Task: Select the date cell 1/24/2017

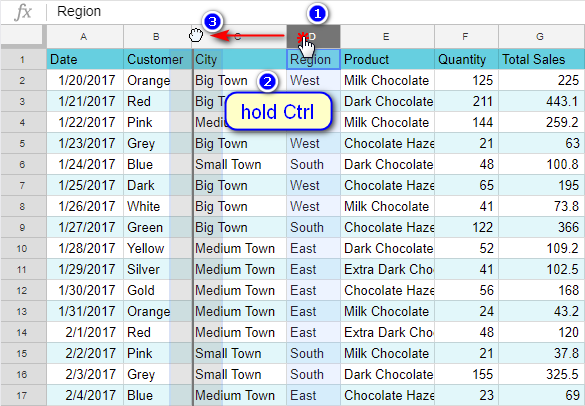Action: (x=85, y=165)
